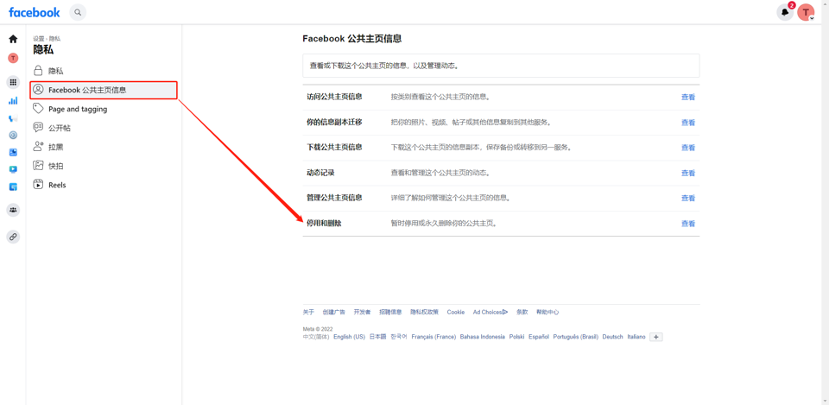Click 查看 link for 停用和删除
Screen dimensions: 830x406
pos(688,224)
